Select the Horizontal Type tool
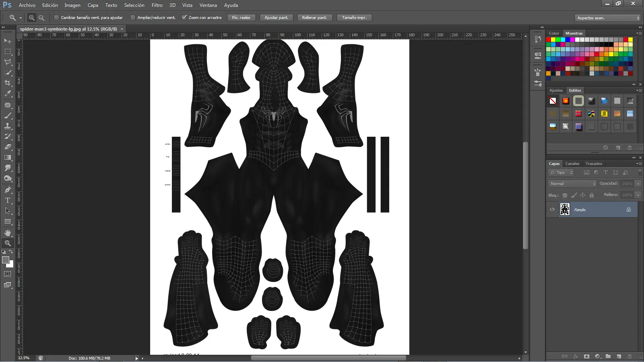The width and height of the screenshot is (644, 362). click(8, 200)
